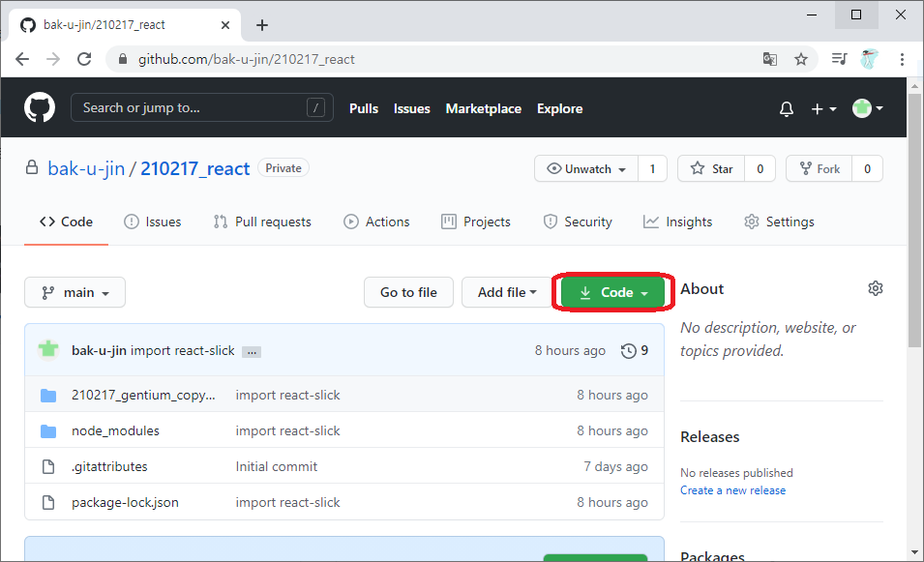Click the site lock icon
Image resolution: width=924 pixels, height=562 pixels.
point(123,59)
